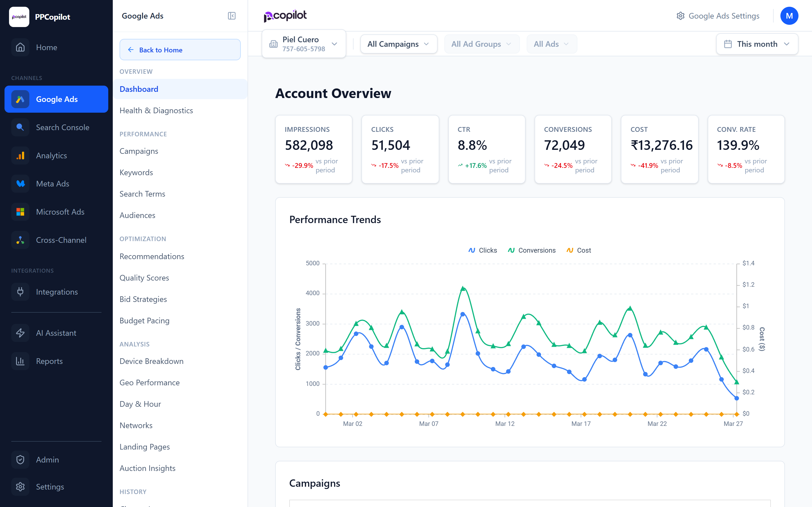
Task: Open the Auction Insights page
Action: pyautogui.click(x=147, y=468)
